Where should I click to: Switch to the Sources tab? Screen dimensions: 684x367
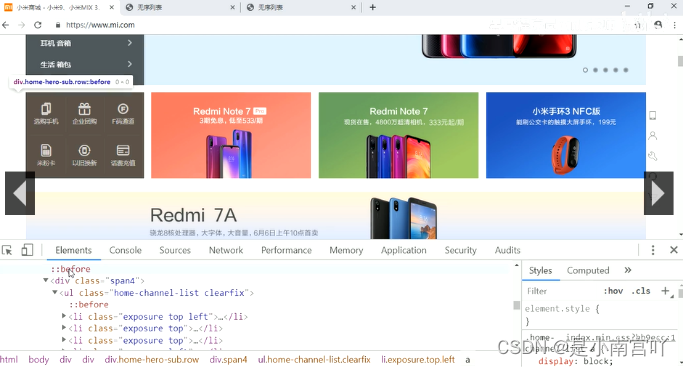coord(175,250)
